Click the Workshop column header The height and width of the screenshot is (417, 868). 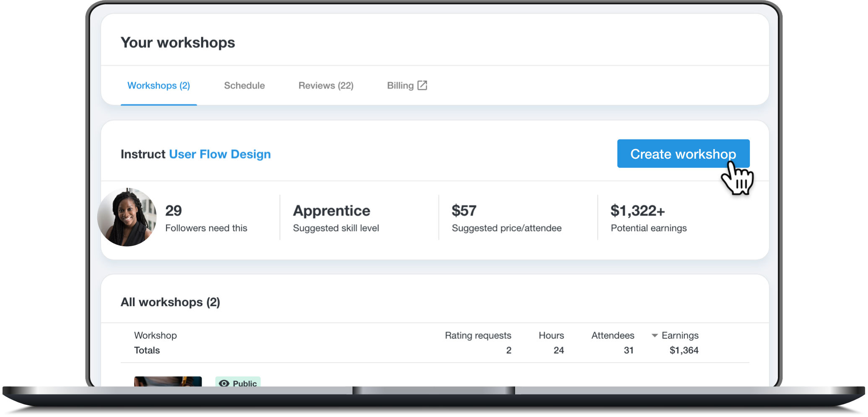tap(155, 335)
